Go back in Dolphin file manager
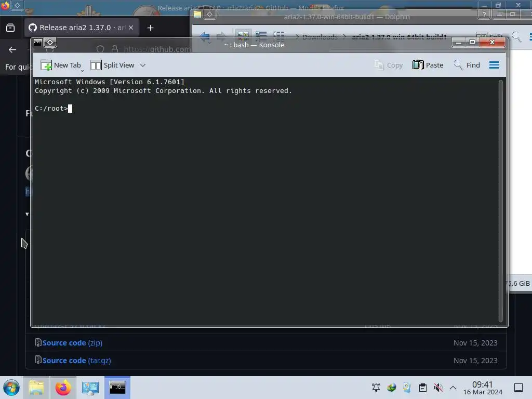The image size is (532, 399). click(205, 36)
